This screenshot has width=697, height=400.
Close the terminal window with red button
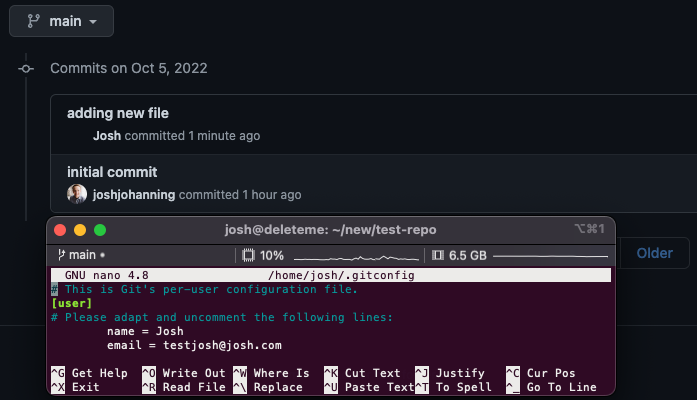pyautogui.click(x=60, y=230)
